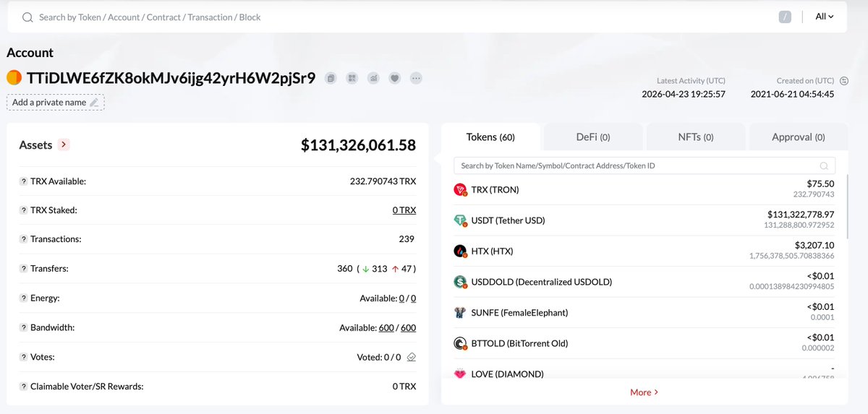The image size is (868, 414).
Task: Click the HTX token logo
Action: point(461,251)
